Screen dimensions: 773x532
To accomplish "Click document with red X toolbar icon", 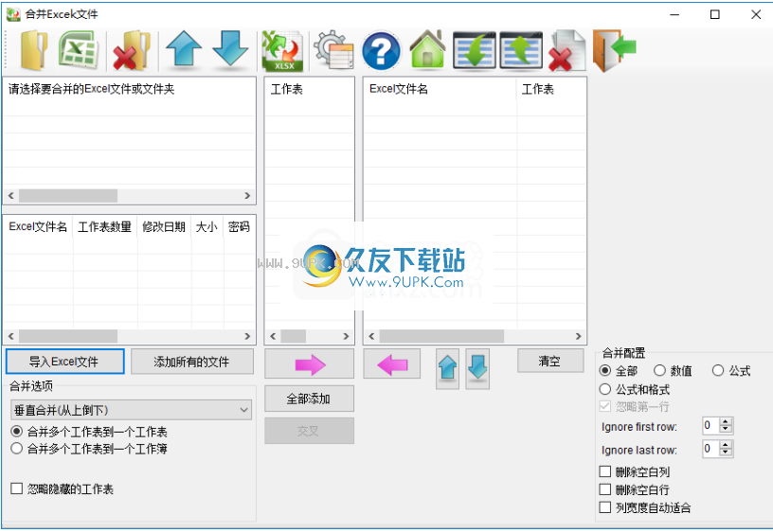I will point(567,50).
